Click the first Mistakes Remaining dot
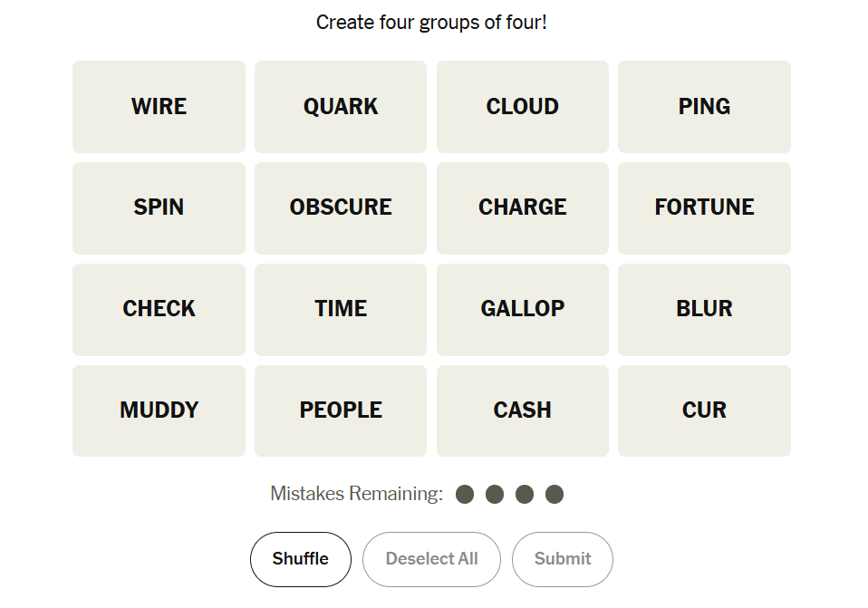Viewport: 868px width, 608px height. 465,494
